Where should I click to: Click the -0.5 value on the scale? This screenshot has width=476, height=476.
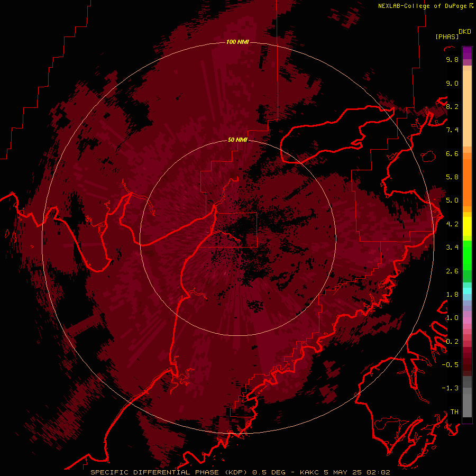[x=450, y=365]
